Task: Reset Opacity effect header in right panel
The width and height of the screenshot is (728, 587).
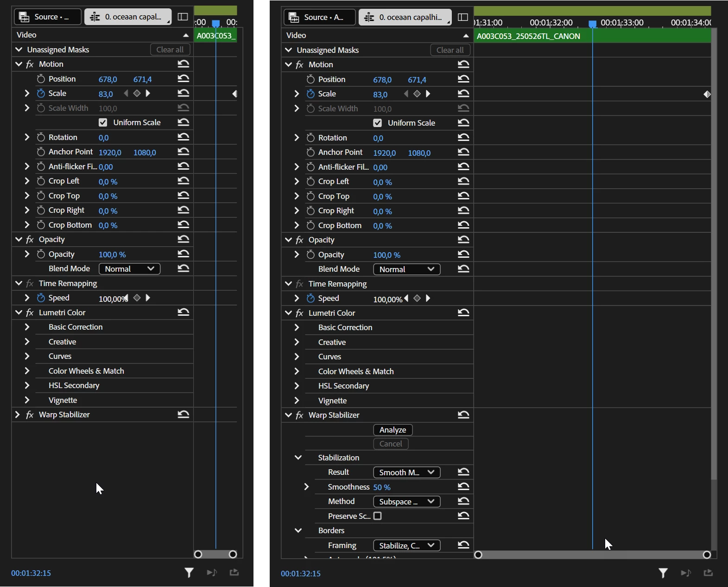Action: click(x=463, y=240)
